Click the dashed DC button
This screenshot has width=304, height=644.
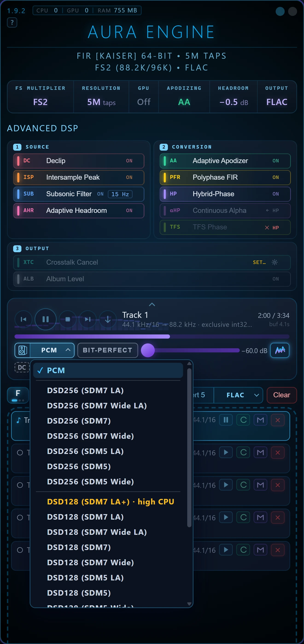click(22, 367)
